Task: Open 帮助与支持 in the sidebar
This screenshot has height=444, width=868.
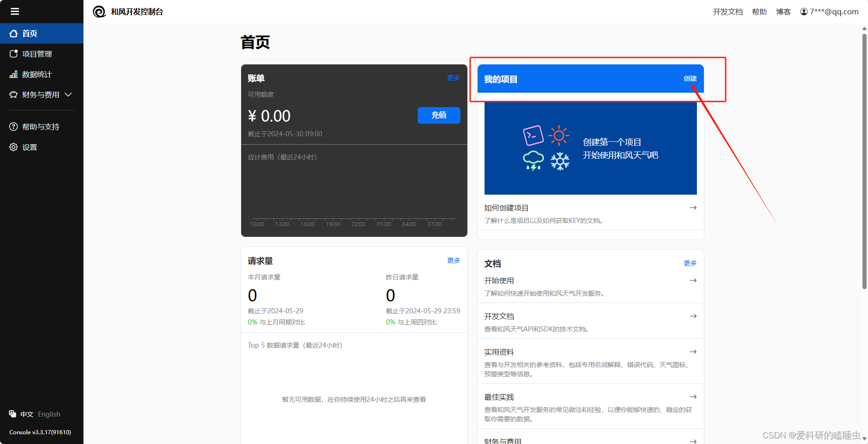Action: tap(42, 127)
